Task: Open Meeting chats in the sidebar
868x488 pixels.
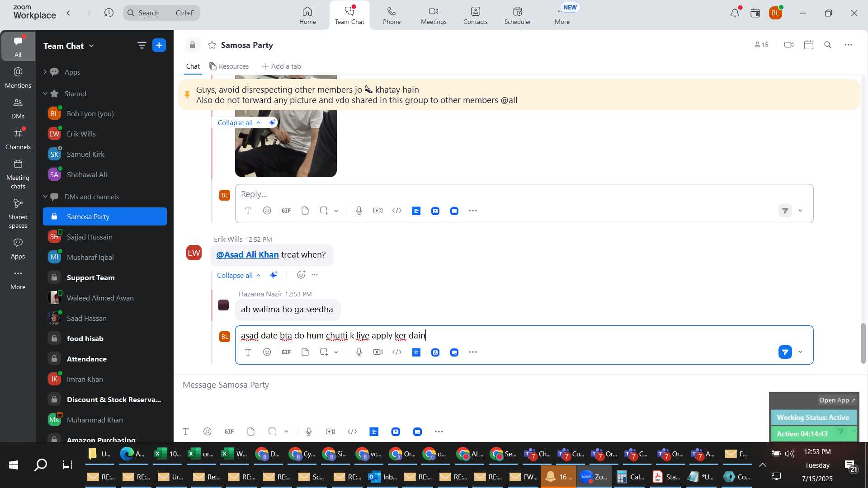Action: 18,174
